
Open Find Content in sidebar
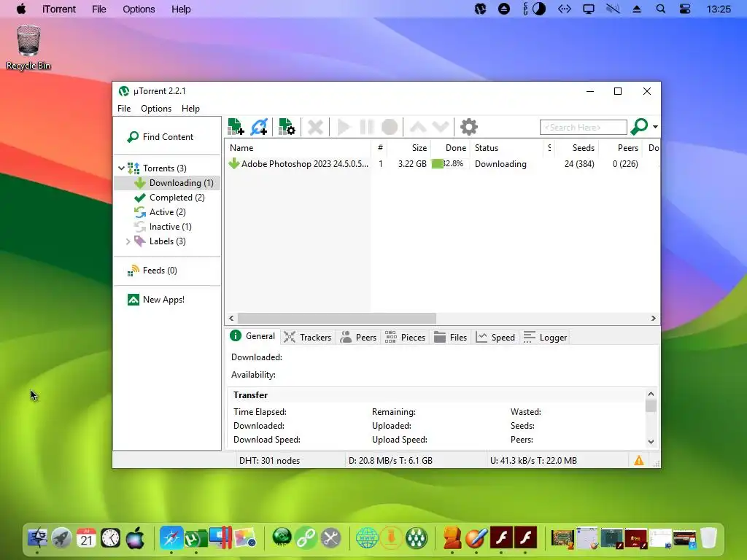(x=167, y=137)
